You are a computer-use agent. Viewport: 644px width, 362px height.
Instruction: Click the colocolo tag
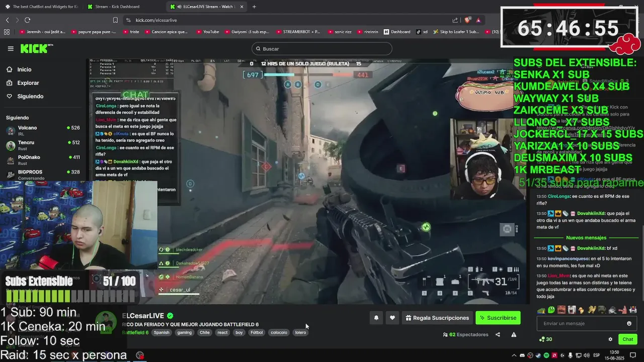click(279, 332)
